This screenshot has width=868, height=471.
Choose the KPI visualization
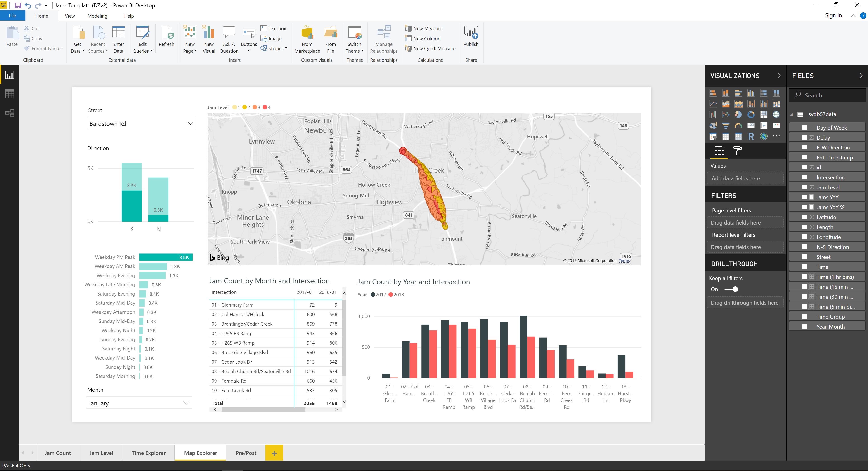click(776, 126)
